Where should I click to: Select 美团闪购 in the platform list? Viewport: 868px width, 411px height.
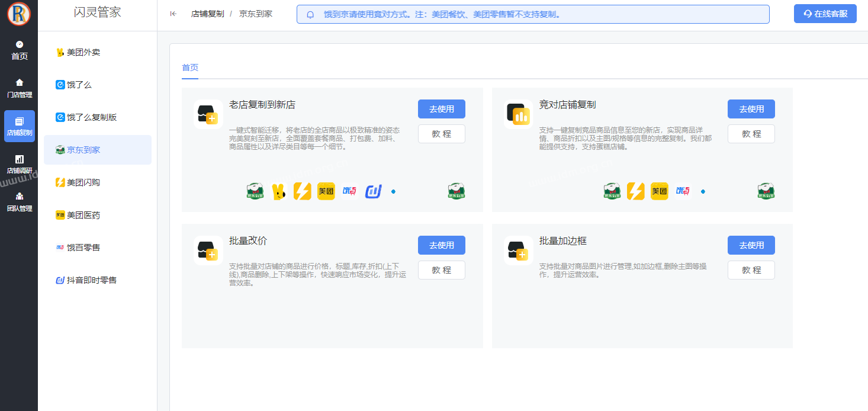click(x=98, y=182)
